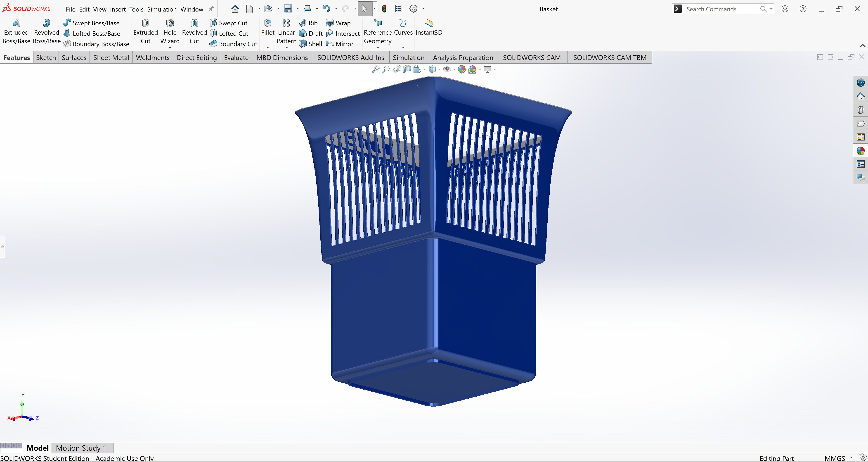Show the Previous View
Image resolution: width=868 pixels, height=462 pixels.
point(397,69)
